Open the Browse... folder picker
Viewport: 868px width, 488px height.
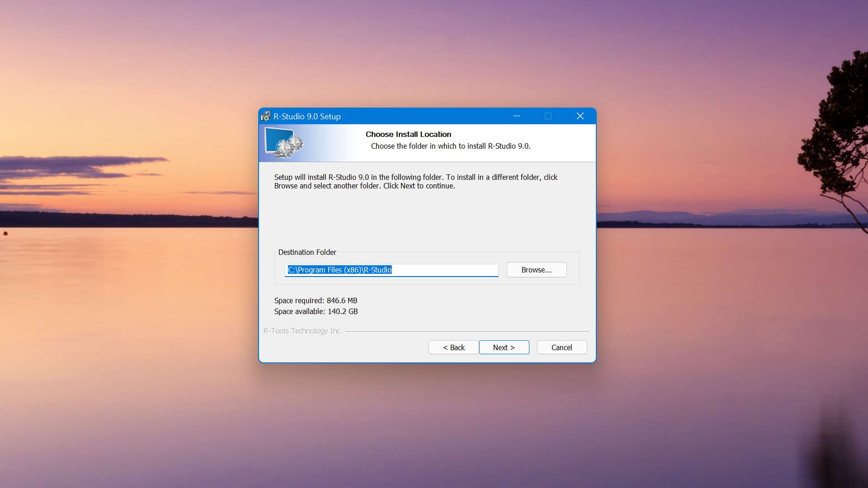point(536,270)
